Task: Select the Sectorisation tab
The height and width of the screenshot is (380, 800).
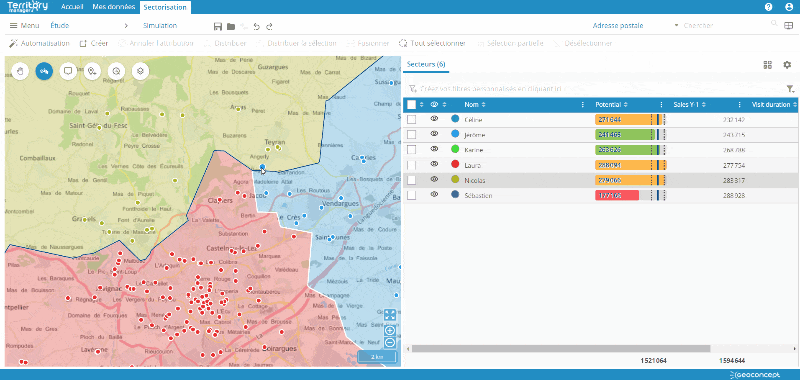Action: coord(166,7)
